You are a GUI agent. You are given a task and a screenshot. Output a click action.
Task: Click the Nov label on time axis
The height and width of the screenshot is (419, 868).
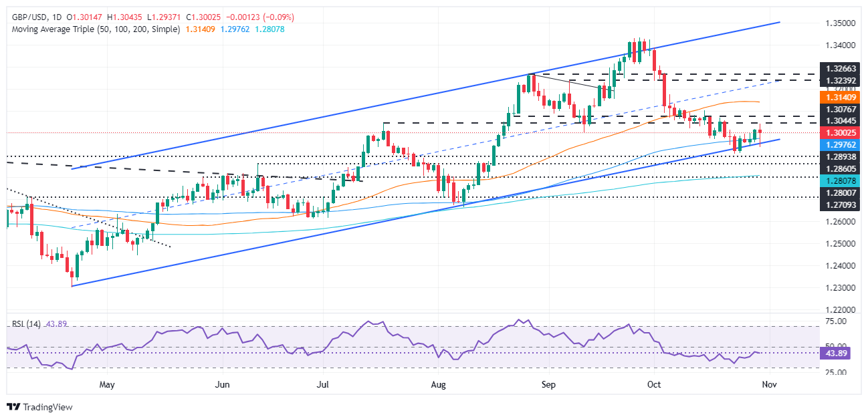(769, 385)
